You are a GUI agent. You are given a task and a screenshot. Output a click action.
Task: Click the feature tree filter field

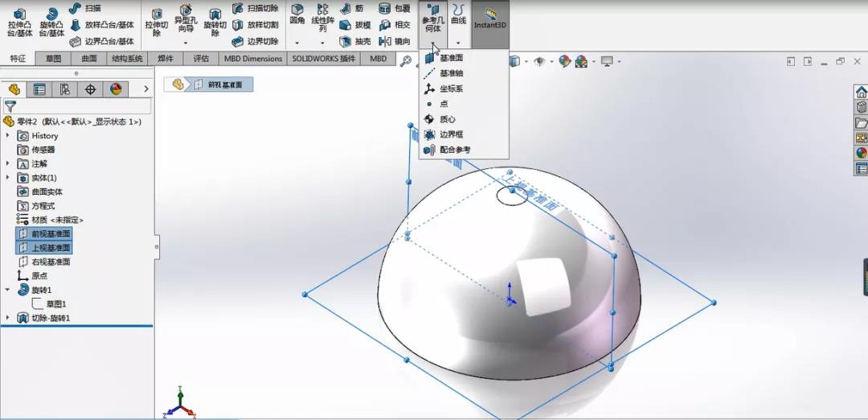tap(77, 106)
